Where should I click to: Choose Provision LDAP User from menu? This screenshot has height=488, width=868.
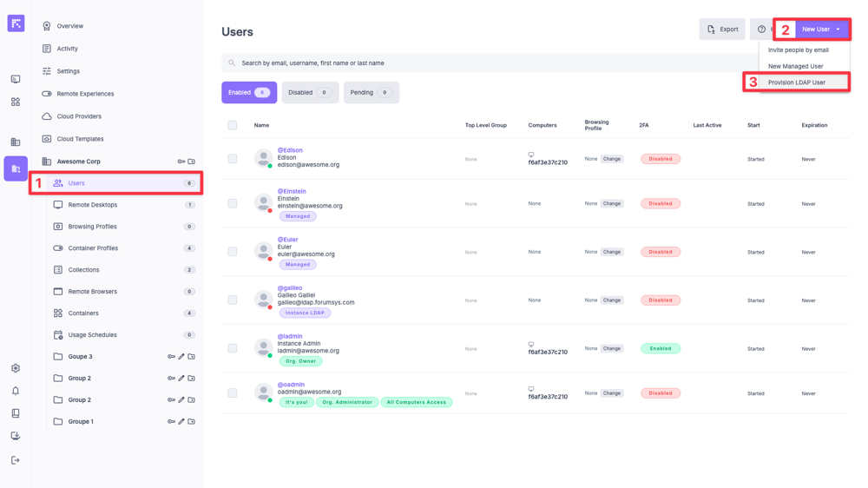[x=797, y=82]
